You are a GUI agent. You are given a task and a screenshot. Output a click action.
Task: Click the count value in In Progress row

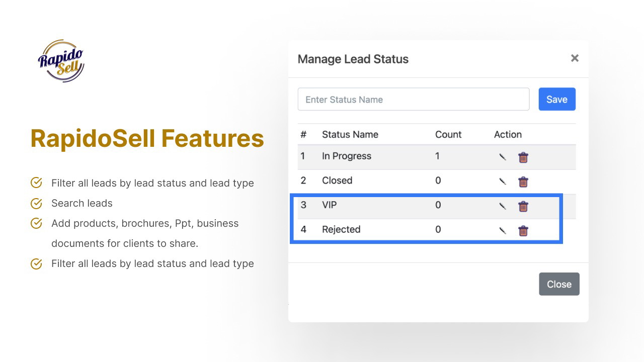[x=438, y=156]
